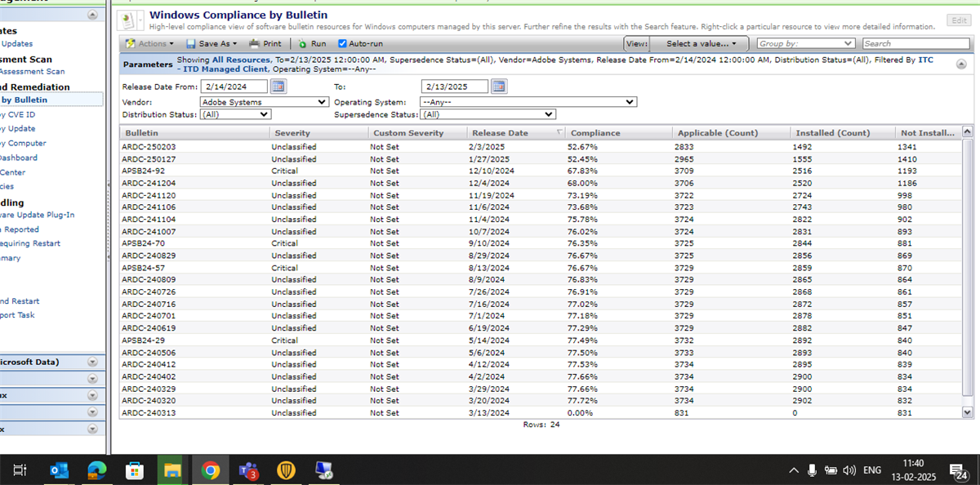Open the Requiring Restart sidebar link
980x485 pixels.
(x=30, y=243)
